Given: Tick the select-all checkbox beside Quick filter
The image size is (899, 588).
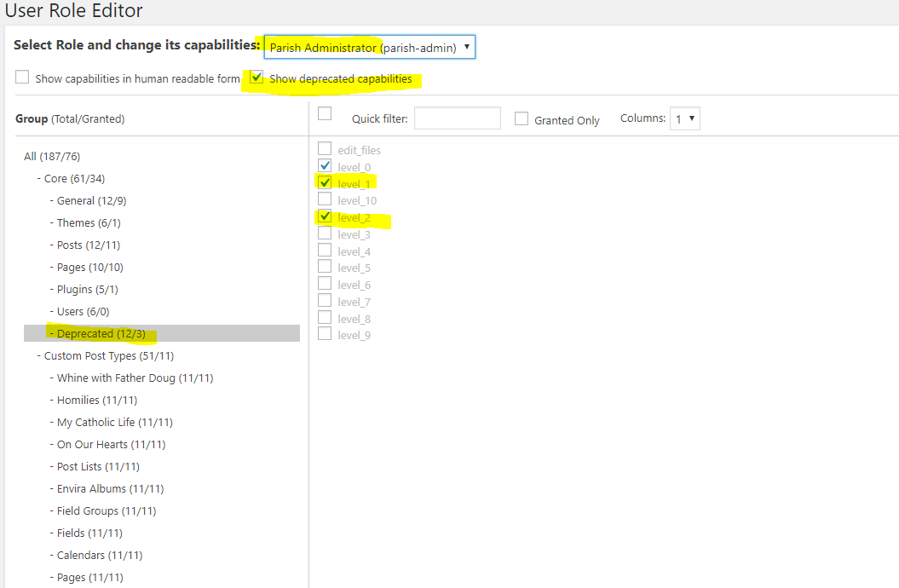Looking at the screenshot, I should 325,114.
